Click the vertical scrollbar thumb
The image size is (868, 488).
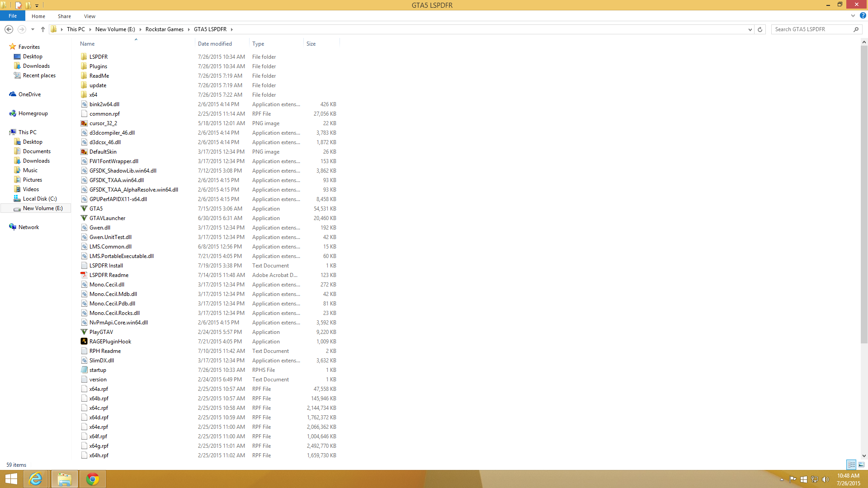tap(864, 194)
